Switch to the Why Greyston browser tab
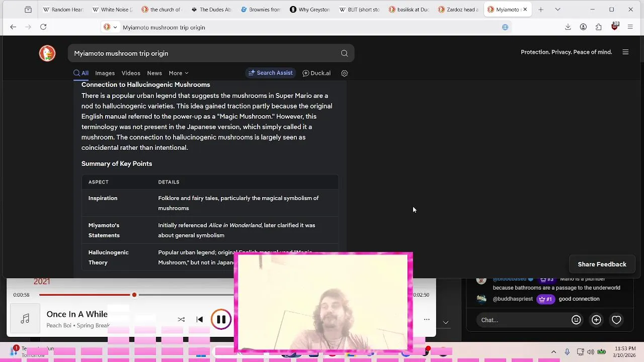 coord(310,10)
